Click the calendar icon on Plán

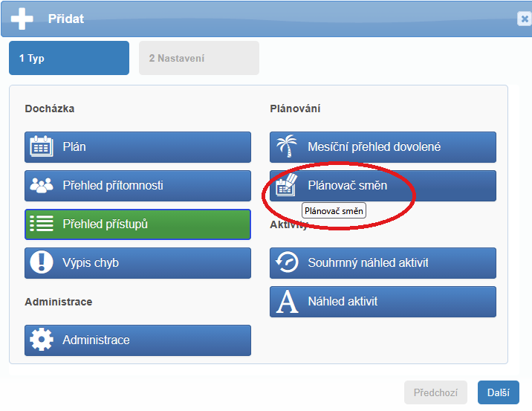coord(42,147)
